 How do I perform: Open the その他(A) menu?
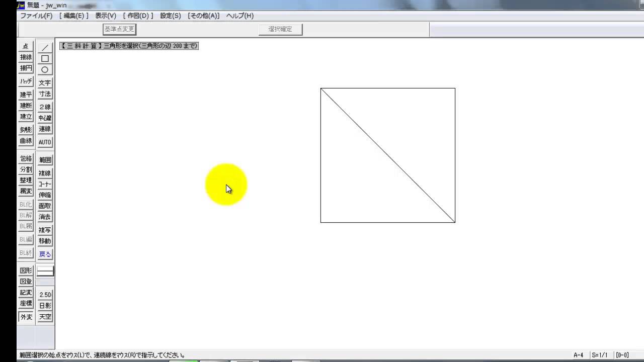pyautogui.click(x=204, y=16)
